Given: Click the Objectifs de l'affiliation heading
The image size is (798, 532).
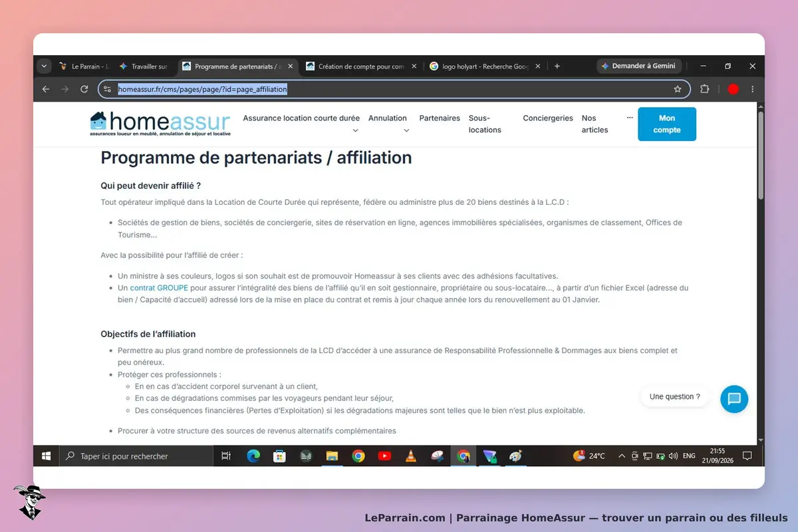Looking at the screenshot, I should [x=148, y=334].
